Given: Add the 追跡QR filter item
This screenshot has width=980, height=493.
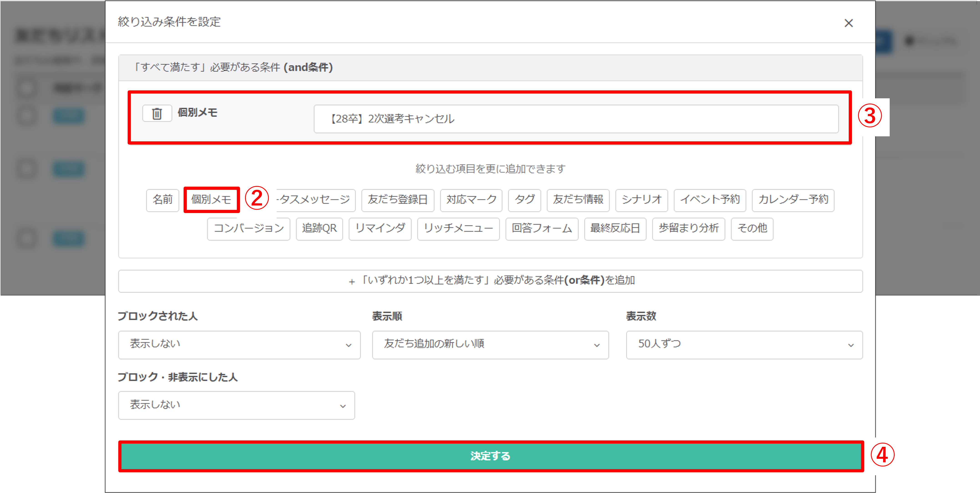Looking at the screenshot, I should click(x=319, y=229).
